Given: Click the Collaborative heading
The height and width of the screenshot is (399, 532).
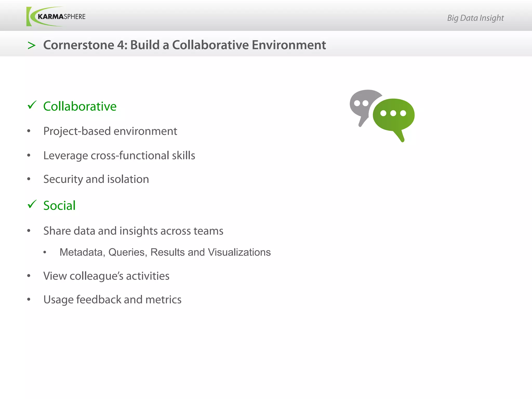Looking at the screenshot, I should 80,106.
